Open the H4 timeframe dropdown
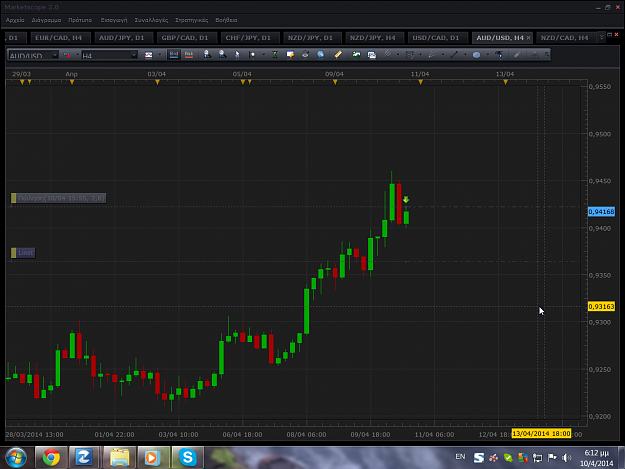Image resolution: width=625 pixels, height=469 pixels. point(134,55)
